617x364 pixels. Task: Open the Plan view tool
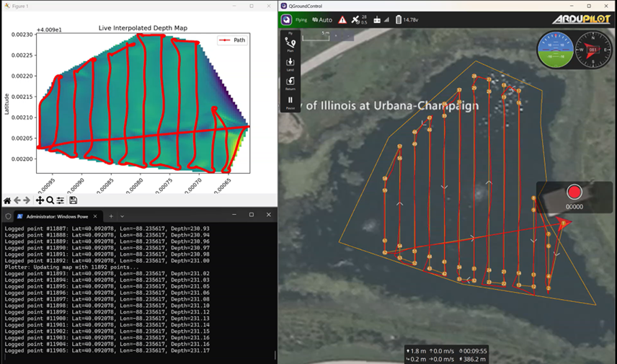pos(290,43)
